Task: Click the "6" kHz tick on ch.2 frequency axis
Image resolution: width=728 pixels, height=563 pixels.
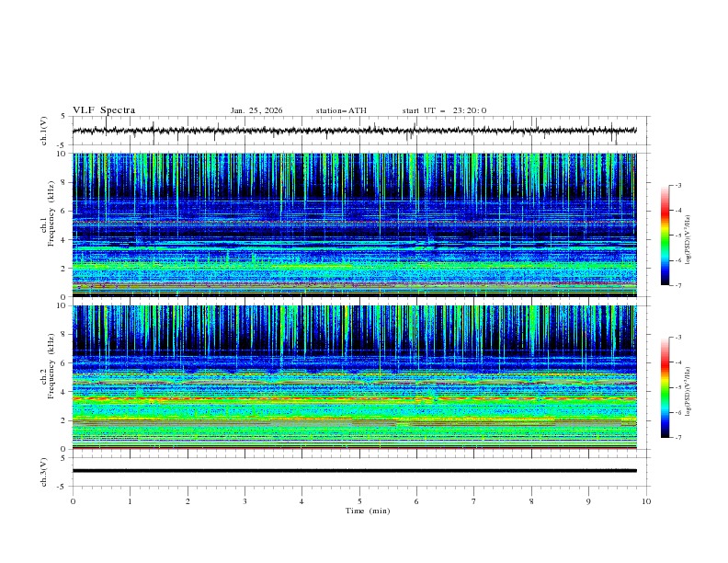Action: click(x=65, y=363)
